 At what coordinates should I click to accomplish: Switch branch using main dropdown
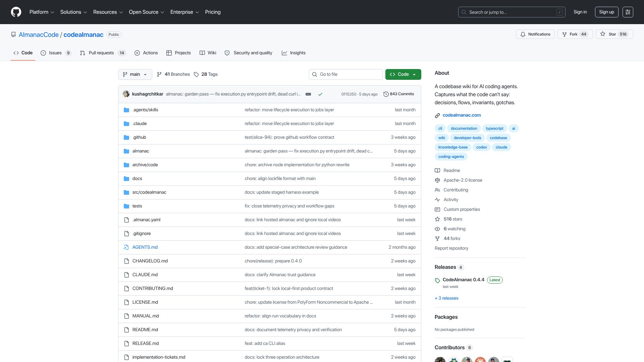135,74
